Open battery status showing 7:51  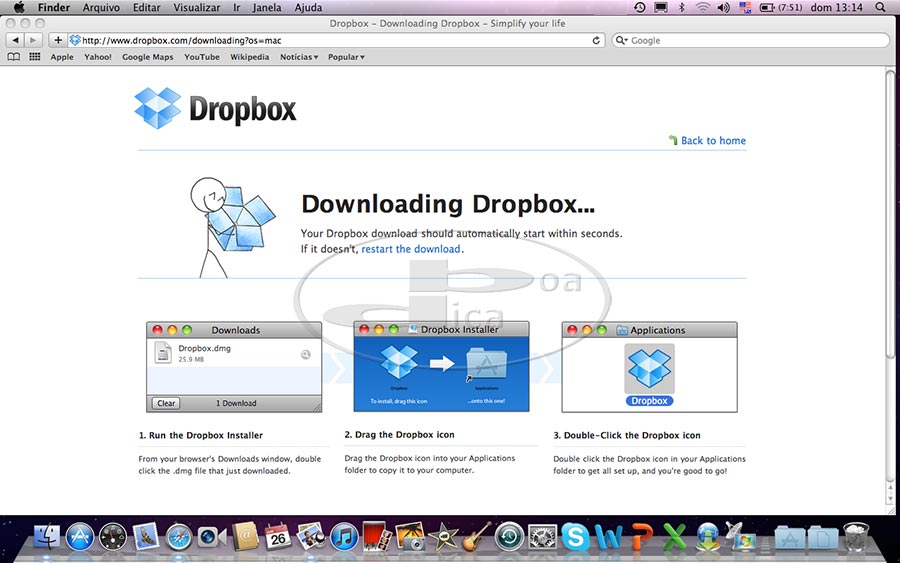(x=781, y=7)
